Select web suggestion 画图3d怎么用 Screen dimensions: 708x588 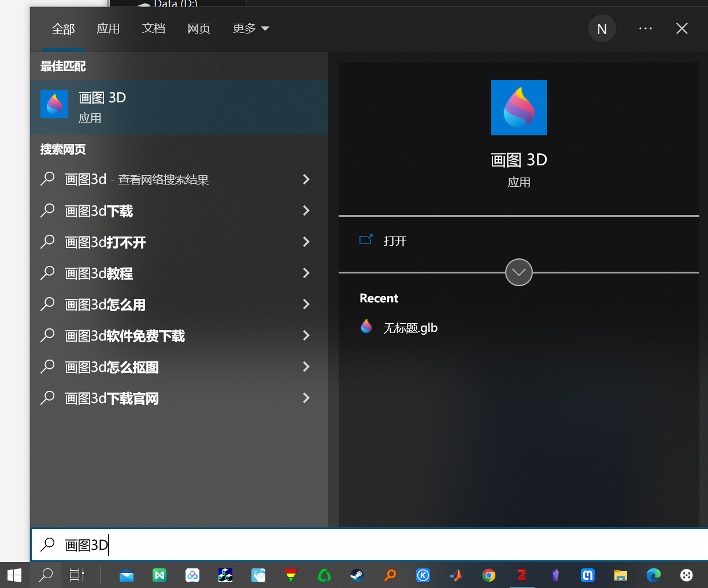[179, 304]
